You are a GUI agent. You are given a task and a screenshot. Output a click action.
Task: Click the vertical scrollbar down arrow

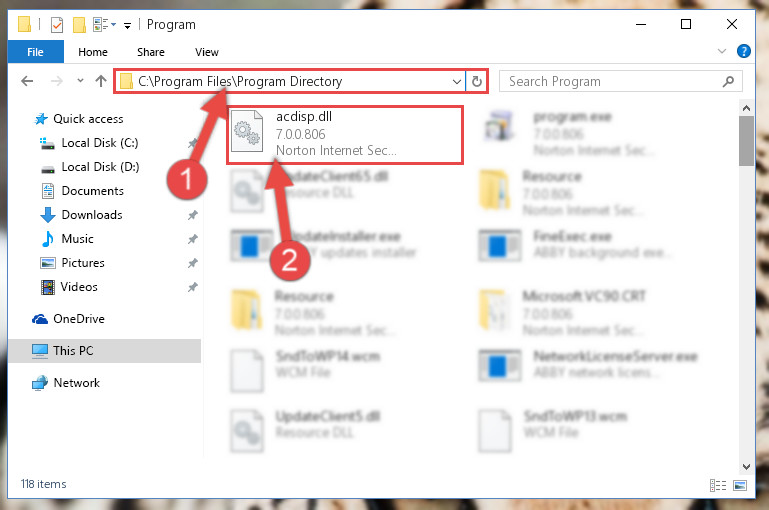(x=746, y=466)
